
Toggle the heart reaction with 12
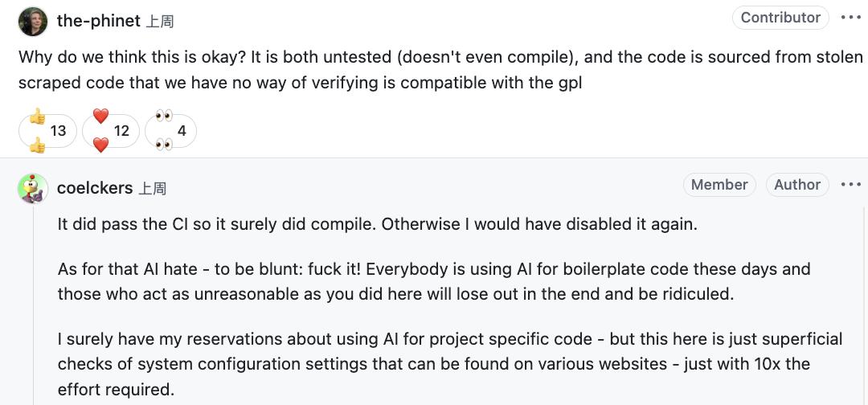click(111, 131)
